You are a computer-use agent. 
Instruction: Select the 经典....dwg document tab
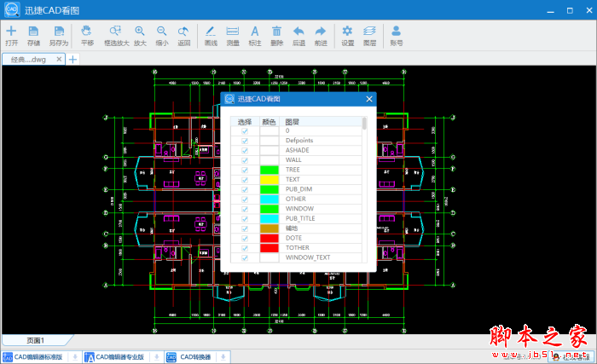tap(31, 60)
